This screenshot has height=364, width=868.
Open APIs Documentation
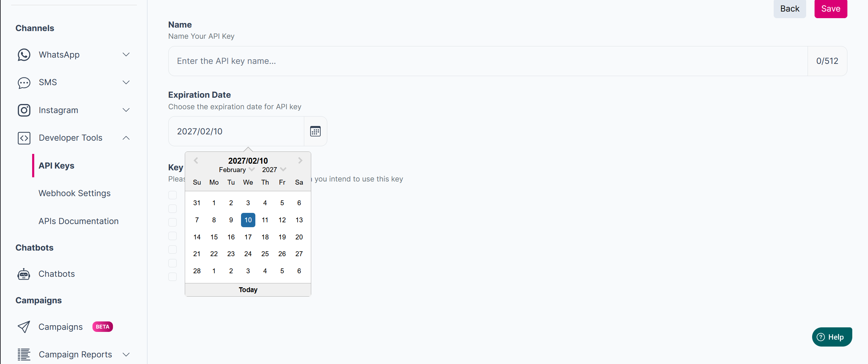[x=79, y=221]
